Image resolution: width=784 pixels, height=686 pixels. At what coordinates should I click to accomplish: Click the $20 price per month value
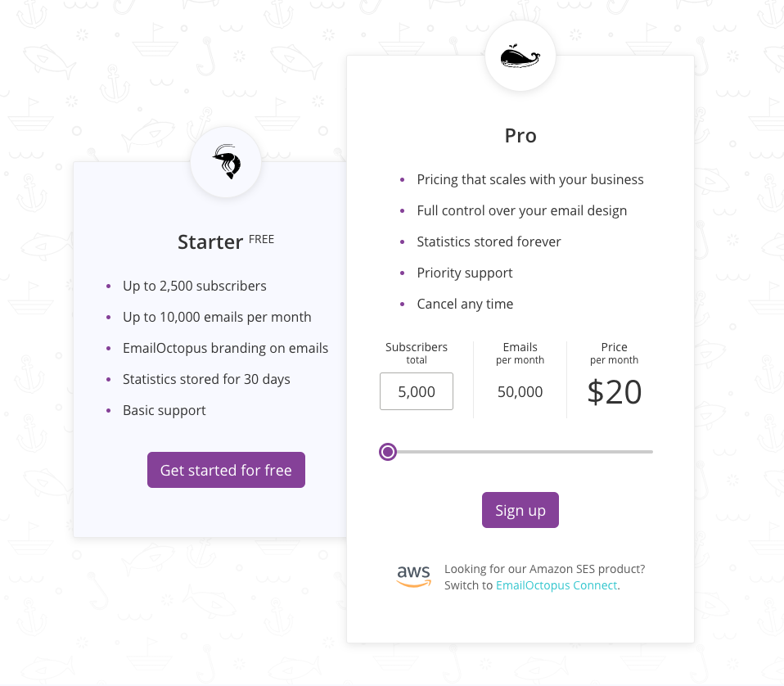click(614, 392)
